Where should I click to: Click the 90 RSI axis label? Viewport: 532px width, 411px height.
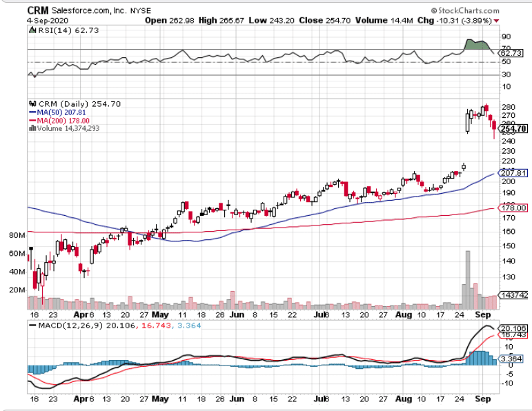(506, 37)
